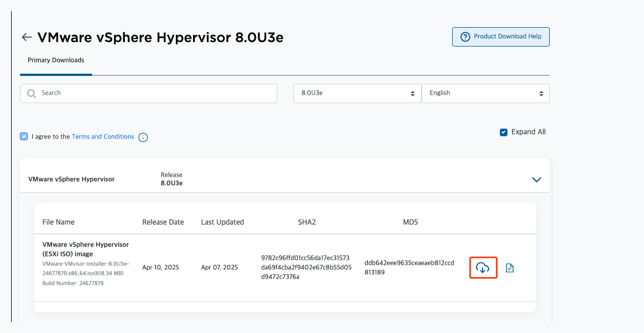Viewport: 644px width, 333px height.
Task: Click the info icon beside Terms and Conditions
Action: [143, 137]
